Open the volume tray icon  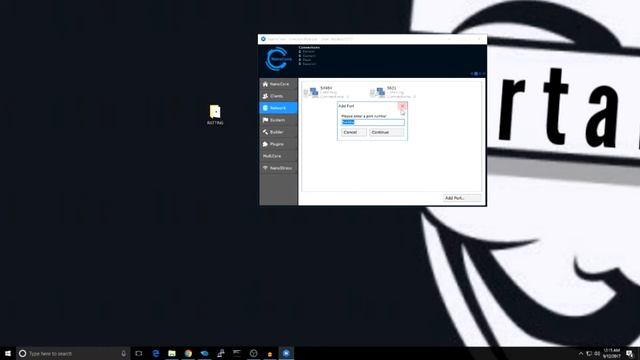(597, 353)
